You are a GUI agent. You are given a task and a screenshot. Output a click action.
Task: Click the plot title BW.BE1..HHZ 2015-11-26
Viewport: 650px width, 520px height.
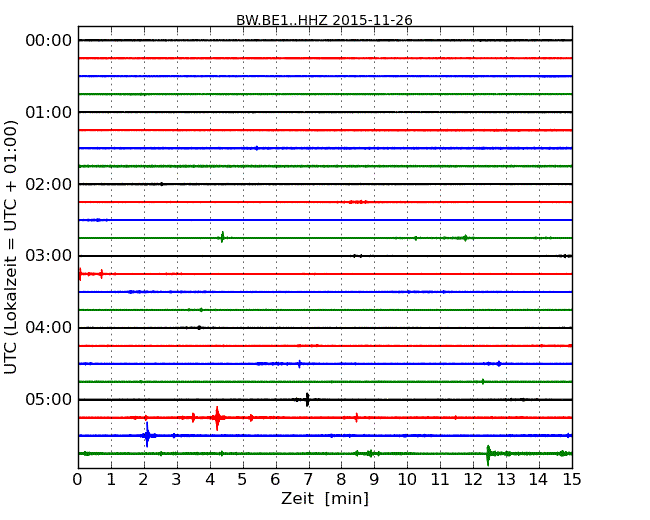pos(324,20)
